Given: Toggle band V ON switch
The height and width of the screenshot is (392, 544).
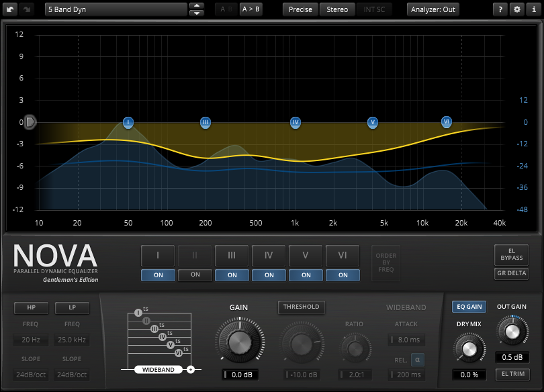Looking at the screenshot, I should click(306, 275).
